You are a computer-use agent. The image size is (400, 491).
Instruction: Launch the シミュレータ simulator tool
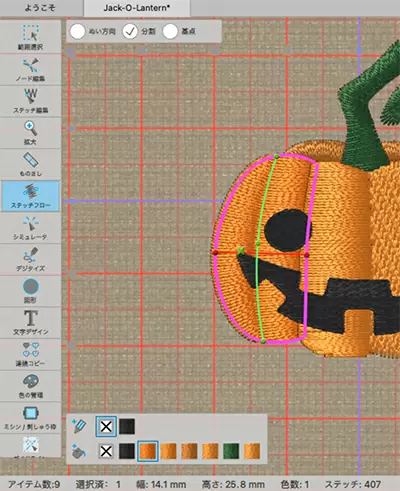tap(30, 228)
